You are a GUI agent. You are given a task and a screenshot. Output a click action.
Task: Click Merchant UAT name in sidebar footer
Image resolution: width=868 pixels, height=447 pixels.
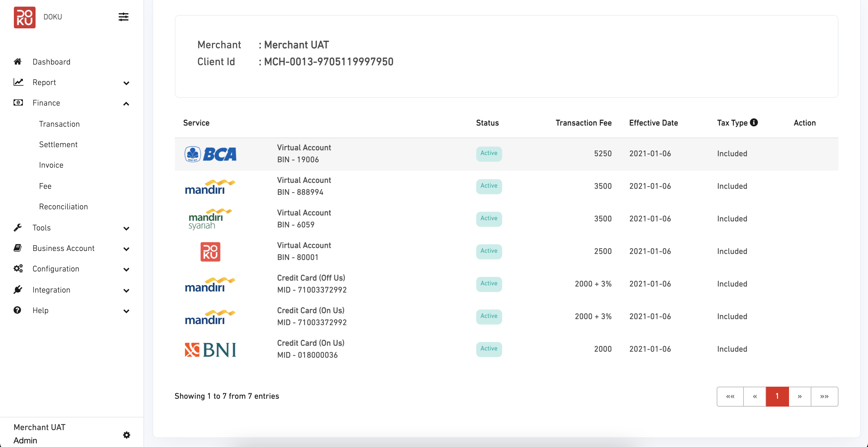point(39,427)
